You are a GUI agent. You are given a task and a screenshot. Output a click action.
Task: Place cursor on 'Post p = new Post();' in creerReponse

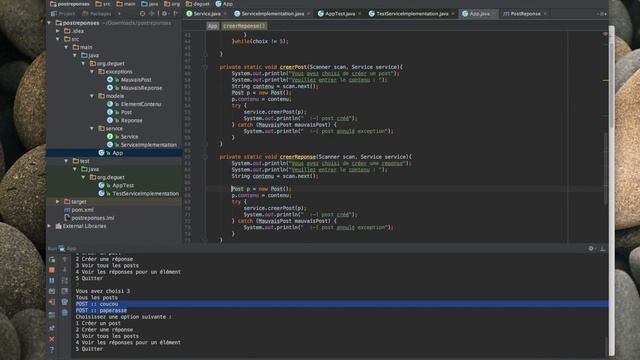pyautogui.click(x=261, y=189)
